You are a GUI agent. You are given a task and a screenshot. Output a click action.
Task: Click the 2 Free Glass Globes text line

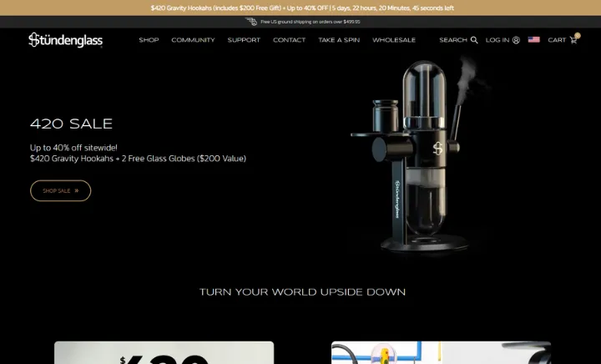coord(138,159)
